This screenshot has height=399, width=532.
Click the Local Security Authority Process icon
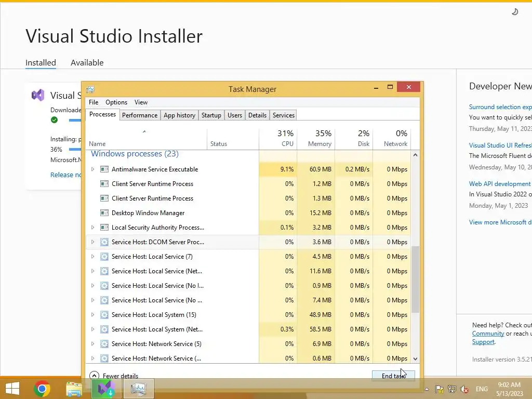pos(104,228)
